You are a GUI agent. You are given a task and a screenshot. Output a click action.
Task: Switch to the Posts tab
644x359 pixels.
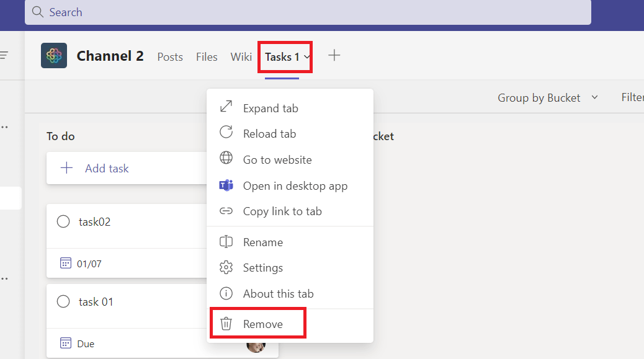(170, 57)
